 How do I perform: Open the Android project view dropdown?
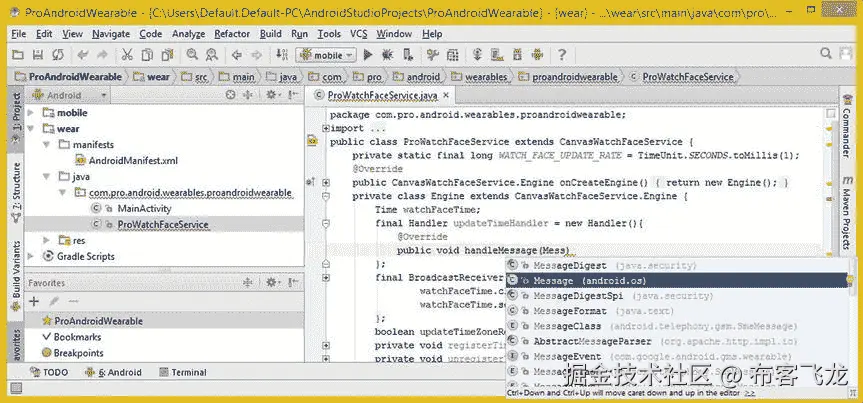70,95
